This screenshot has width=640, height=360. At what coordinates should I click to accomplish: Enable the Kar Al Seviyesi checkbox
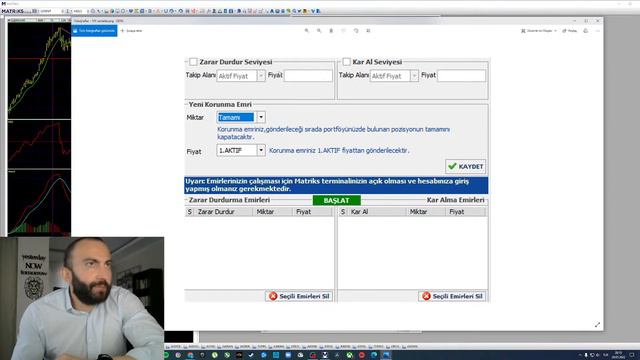click(346, 62)
